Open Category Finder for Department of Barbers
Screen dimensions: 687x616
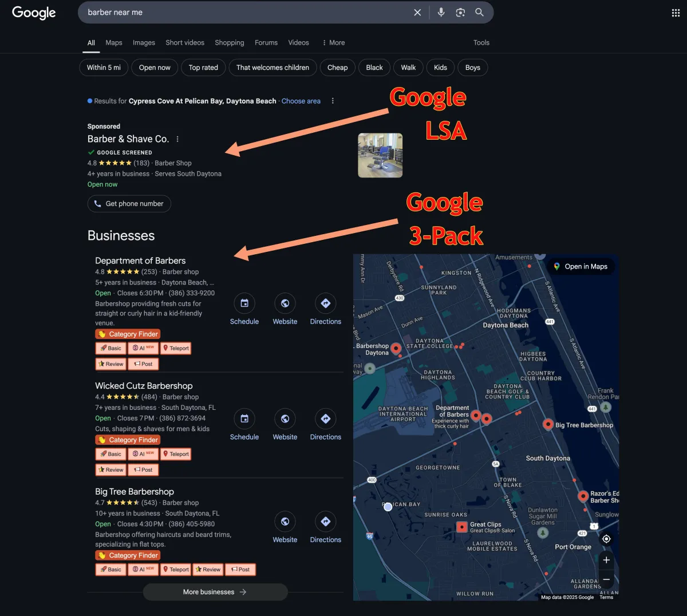pos(128,334)
